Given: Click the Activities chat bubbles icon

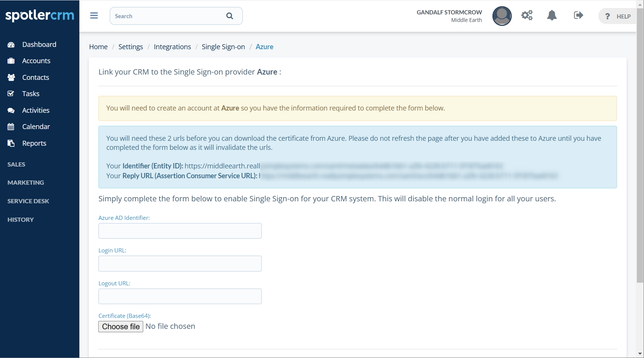Looking at the screenshot, I should [x=11, y=111].
